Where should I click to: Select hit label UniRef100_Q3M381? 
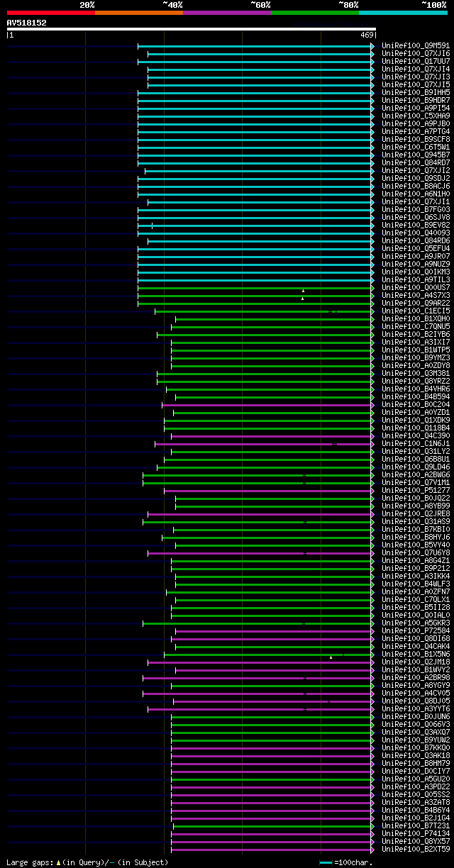(416, 374)
